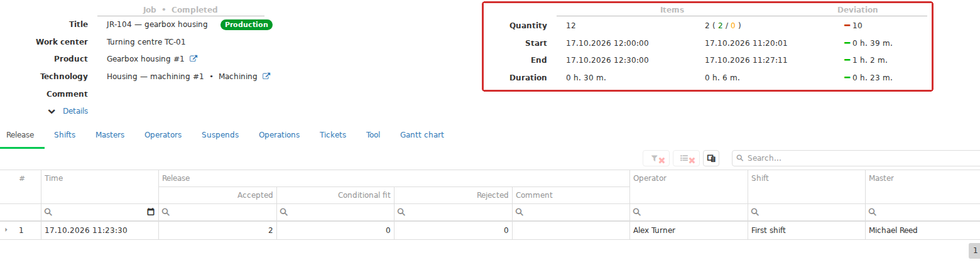Select the Tickets tab
980x265 pixels.
click(x=333, y=134)
